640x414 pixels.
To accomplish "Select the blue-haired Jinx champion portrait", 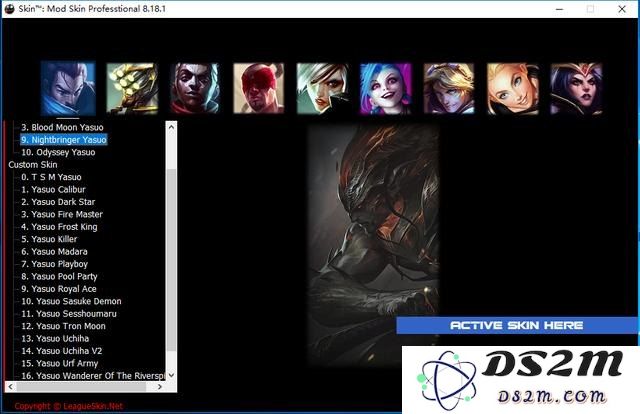I will tap(385, 88).
